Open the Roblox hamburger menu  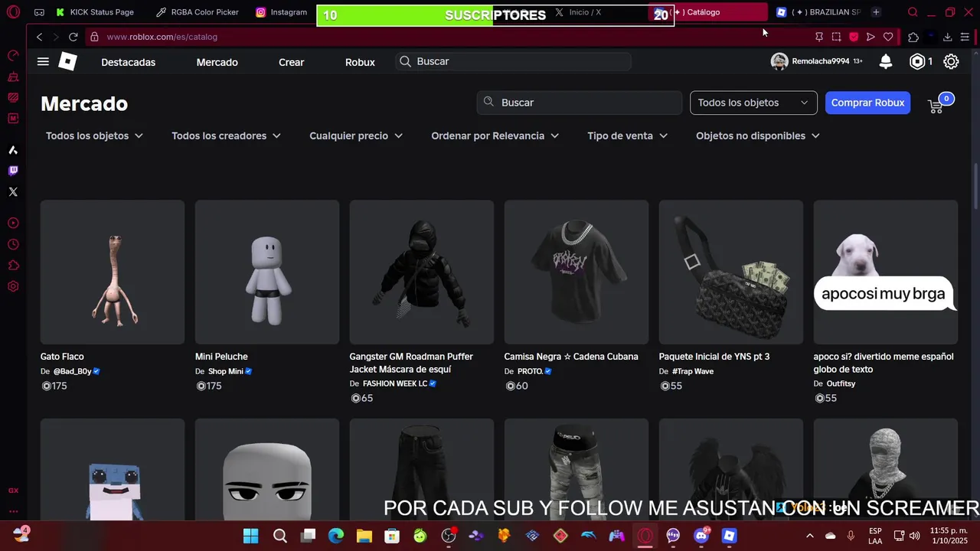[x=43, y=62]
